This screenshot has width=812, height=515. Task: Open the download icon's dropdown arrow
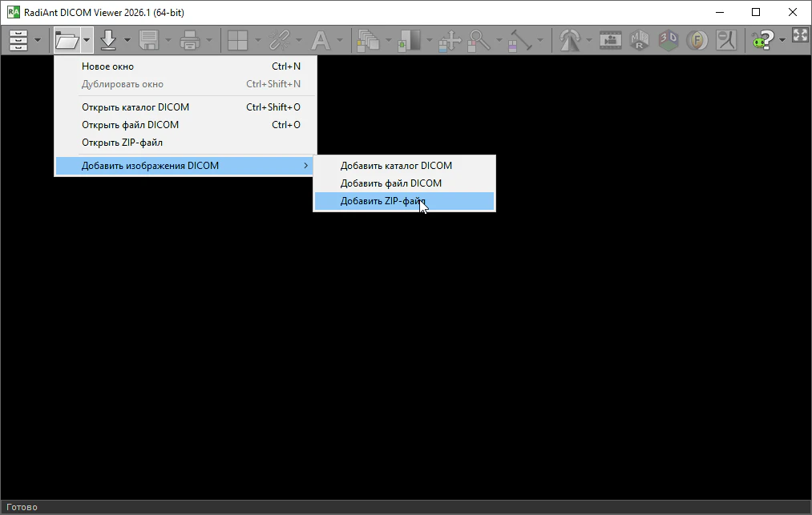[x=127, y=40]
